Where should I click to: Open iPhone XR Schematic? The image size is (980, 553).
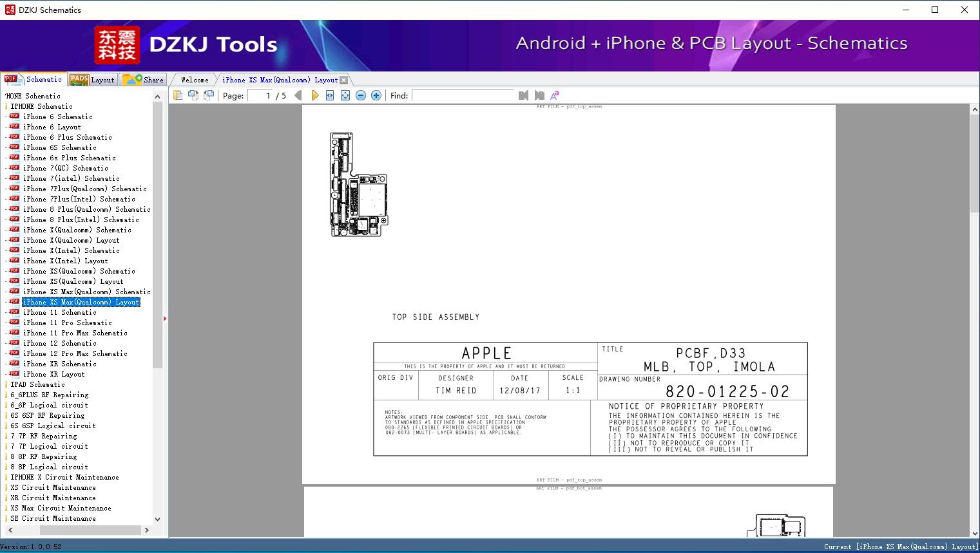click(60, 364)
